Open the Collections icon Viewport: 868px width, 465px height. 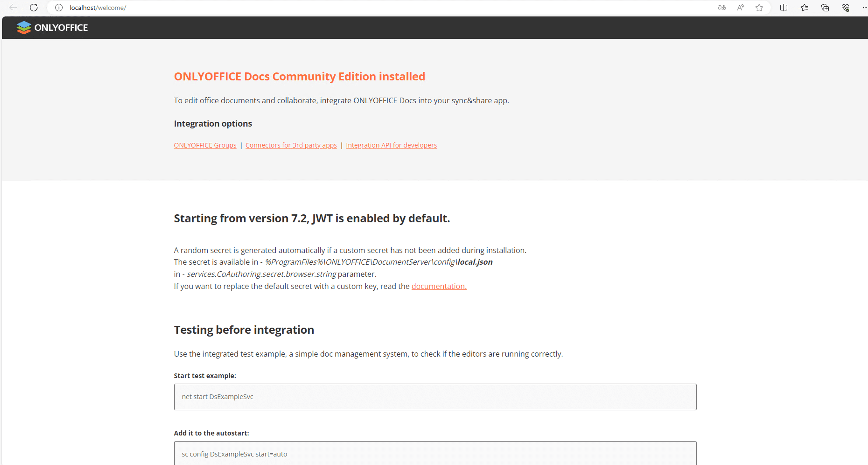825,7
